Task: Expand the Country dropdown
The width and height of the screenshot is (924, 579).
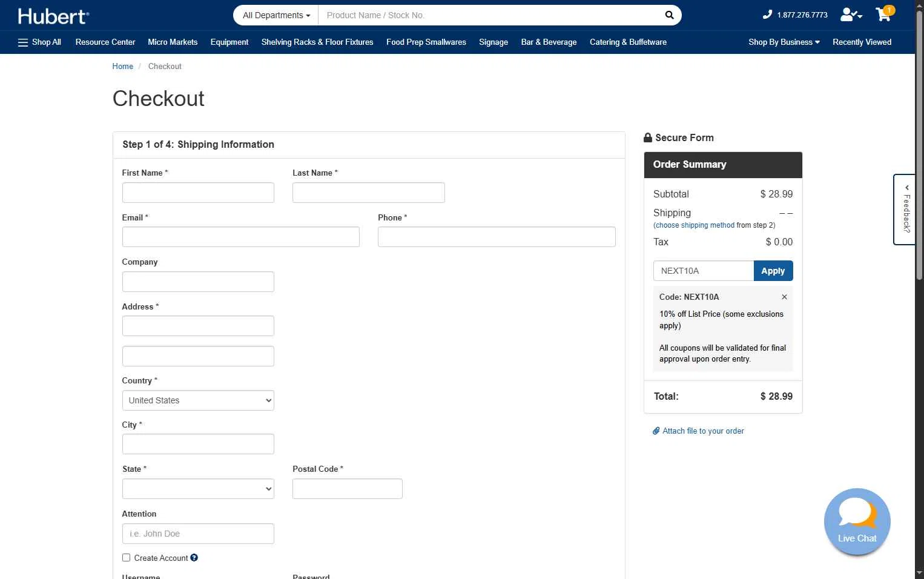Action: point(198,400)
